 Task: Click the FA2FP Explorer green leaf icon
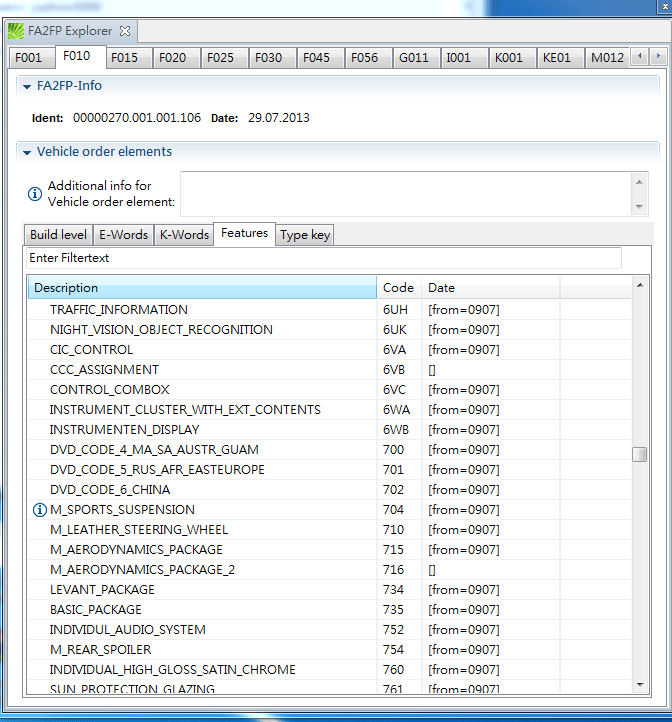pos(16,31)
